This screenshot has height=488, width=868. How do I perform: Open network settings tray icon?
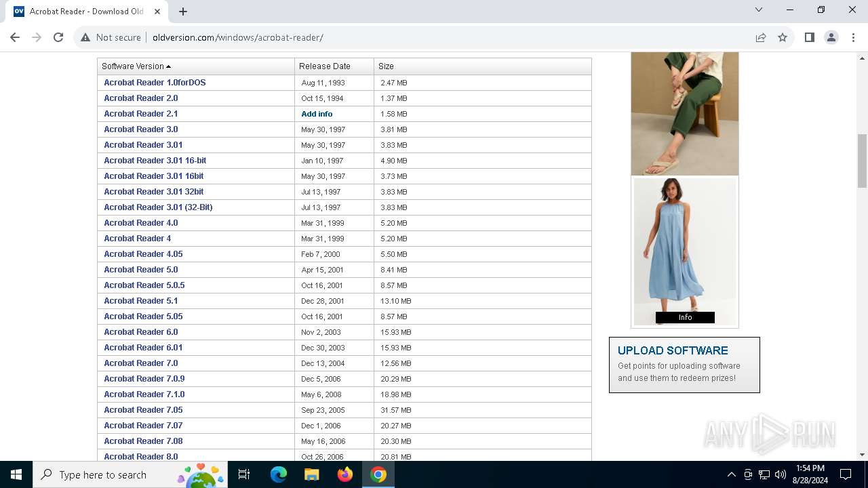(x=764, y=474)
